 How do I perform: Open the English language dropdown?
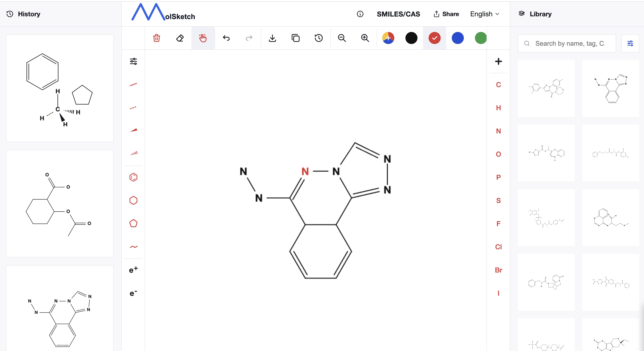(484, 14)
